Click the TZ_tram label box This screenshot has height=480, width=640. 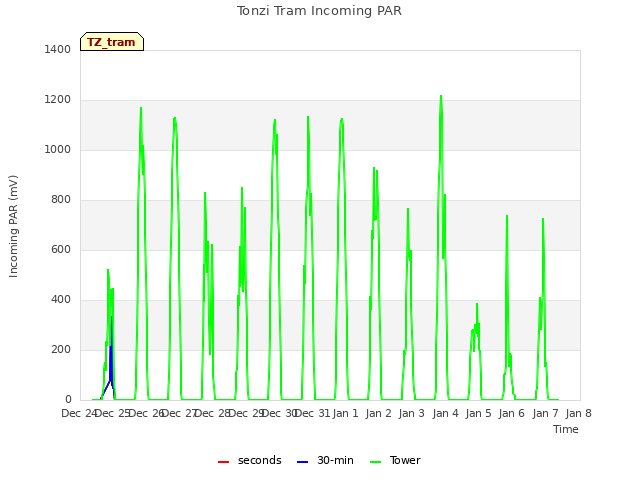click(x=112, y=42)
